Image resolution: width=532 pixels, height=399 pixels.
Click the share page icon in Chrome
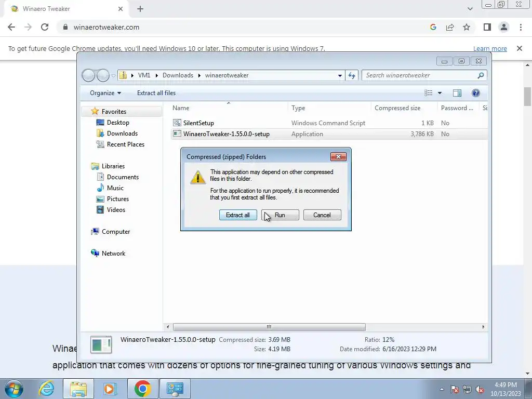(450, 27)
